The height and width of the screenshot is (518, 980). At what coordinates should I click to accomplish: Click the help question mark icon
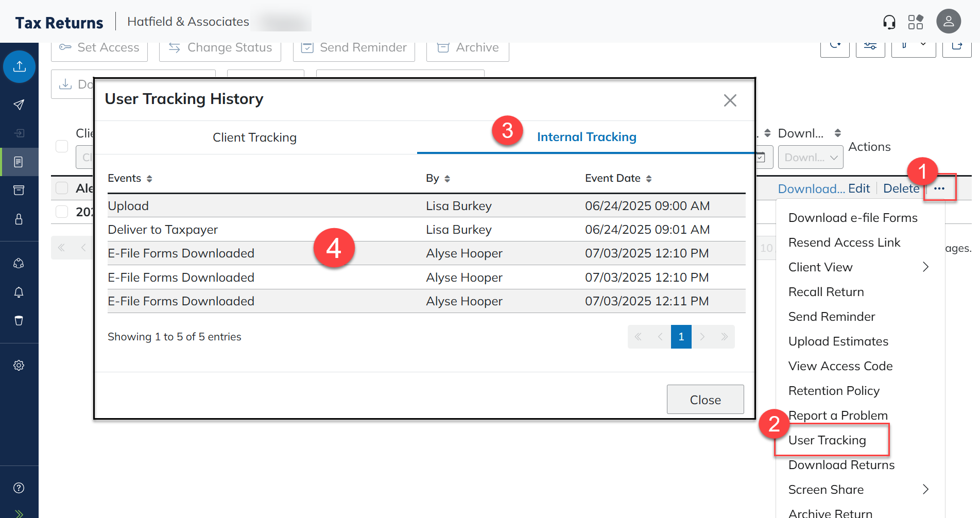click(x=19, y=488)
